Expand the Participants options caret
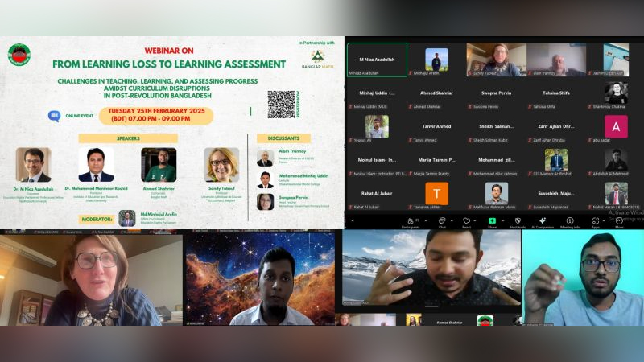644x362 pixels. pos(426,220)
